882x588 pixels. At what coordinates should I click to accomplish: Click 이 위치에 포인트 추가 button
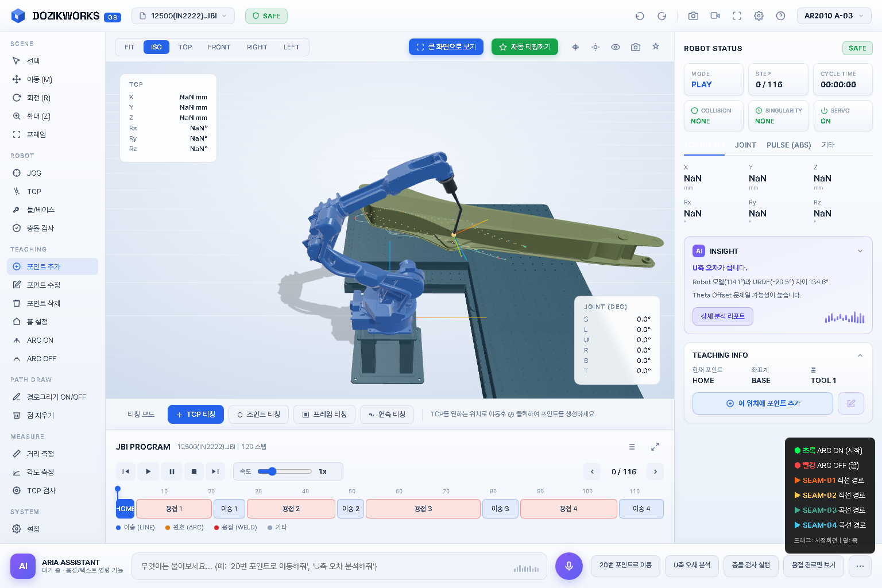point(763,403)
